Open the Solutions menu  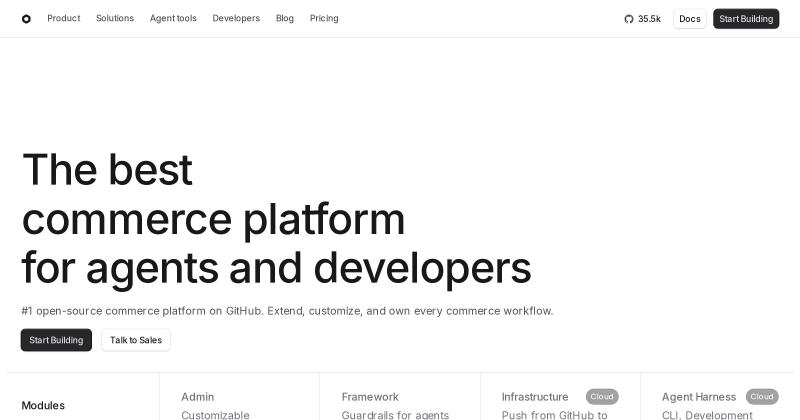(115, 18)
